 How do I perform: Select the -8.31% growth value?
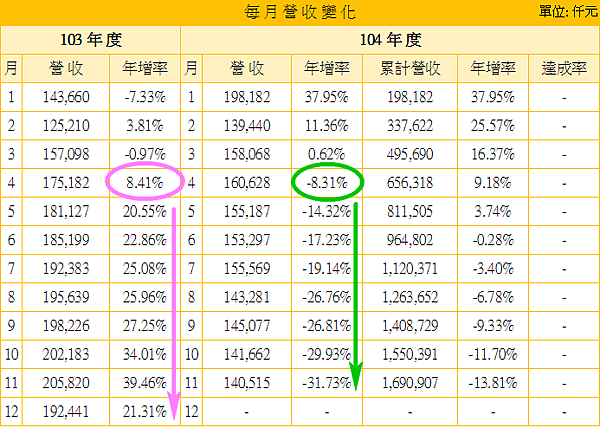tap(326, 183)
